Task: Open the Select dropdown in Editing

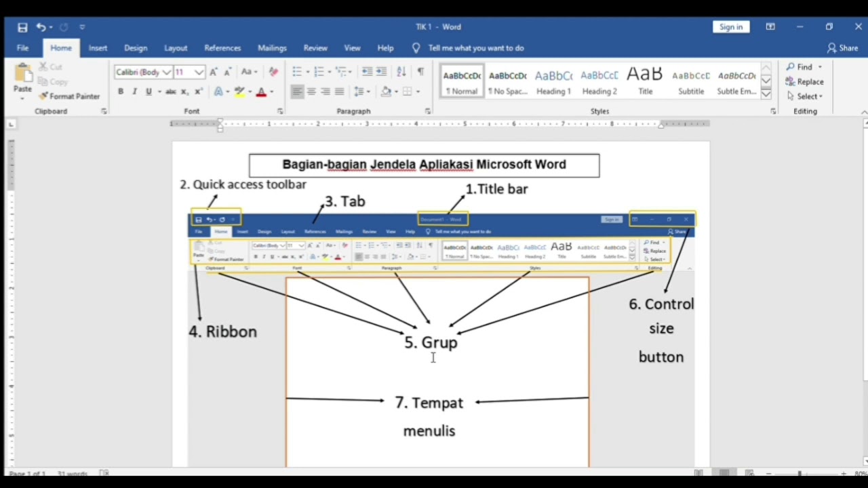Action: 804,96
